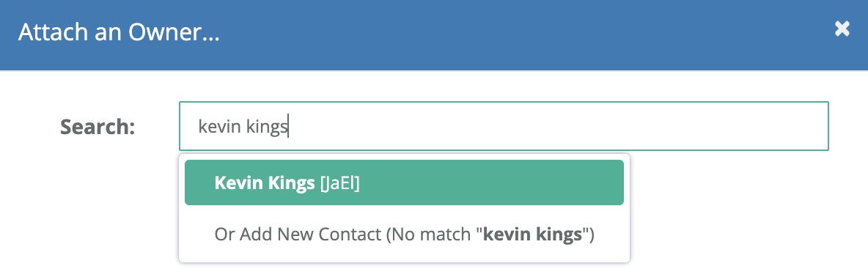Pick the green highlighted autocomplete row

tap(404, 183)
